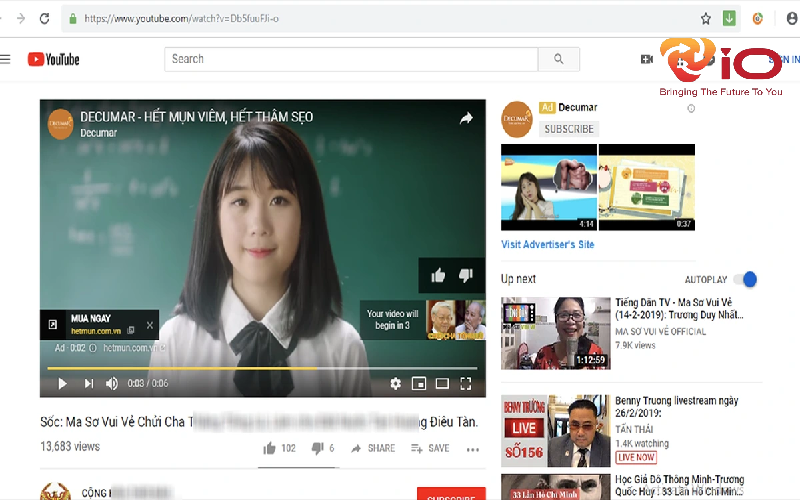
Task: Open the Ad 0:02 info icon
Action: pyautogui.click(x=93, y=348)
